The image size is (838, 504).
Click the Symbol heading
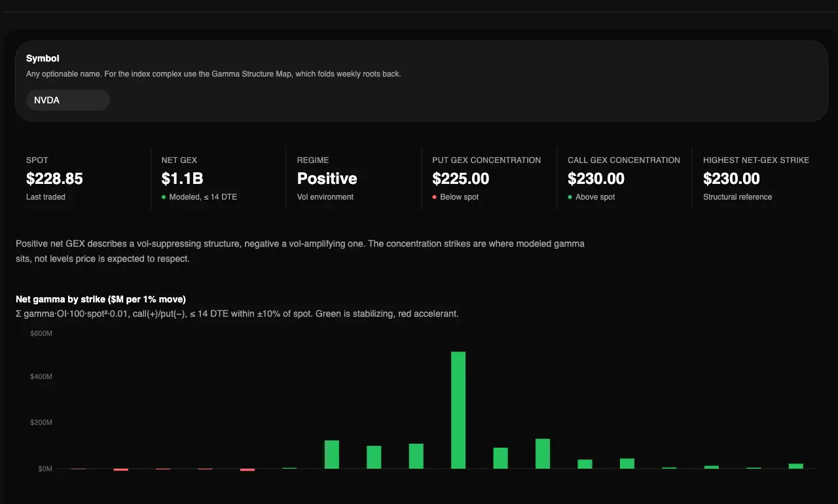43,59
